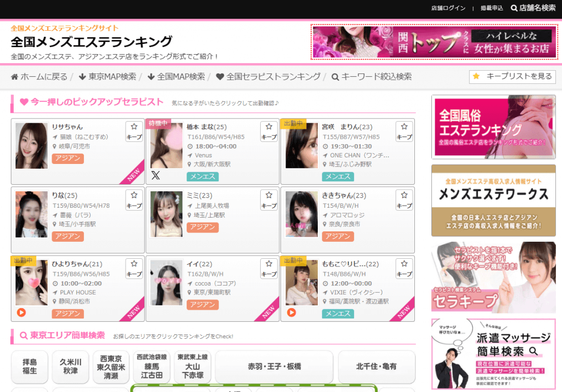Viewport: 562px width, 392px height.
Task: Play the video icon on ひよりちゃん card
Action: [x=21, y=313]
